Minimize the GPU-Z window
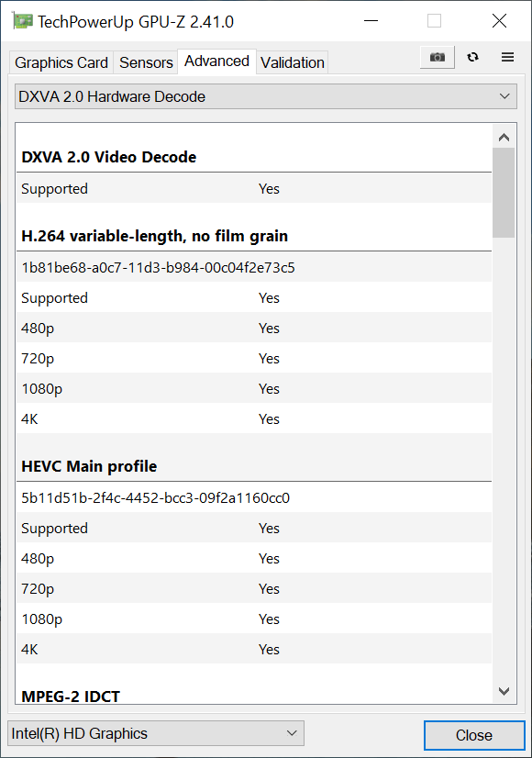Image resolution: width=532 pixels, height=758 pixels. point(371,21)
